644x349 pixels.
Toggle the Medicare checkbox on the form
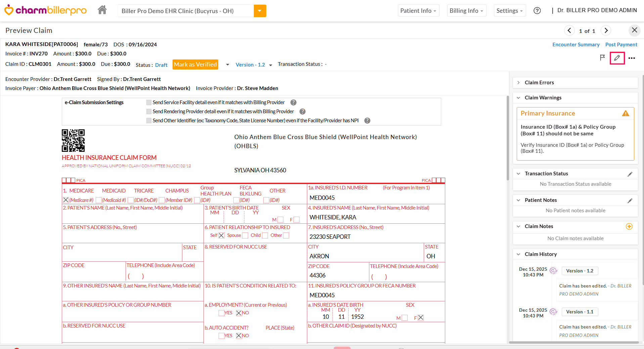[x=66, y=200]
